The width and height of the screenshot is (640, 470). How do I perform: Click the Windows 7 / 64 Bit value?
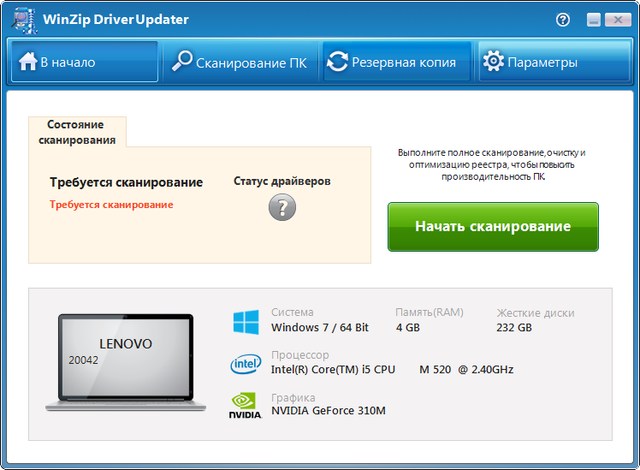pyautogui.click(x=320, y=327)
